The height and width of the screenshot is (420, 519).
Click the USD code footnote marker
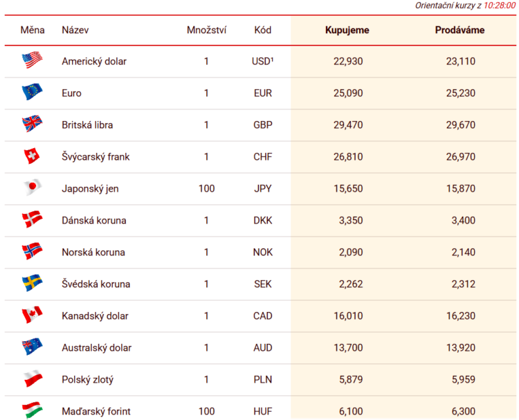(x=272, y=59)
